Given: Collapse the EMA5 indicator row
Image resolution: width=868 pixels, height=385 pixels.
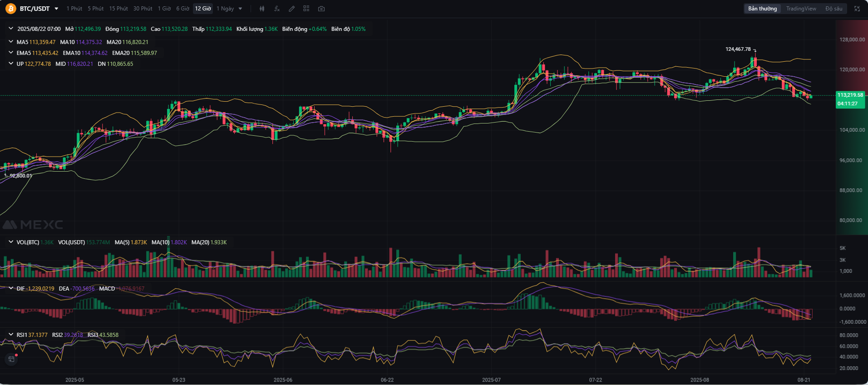Looking at the screenshot, I should tap(11, 53).
